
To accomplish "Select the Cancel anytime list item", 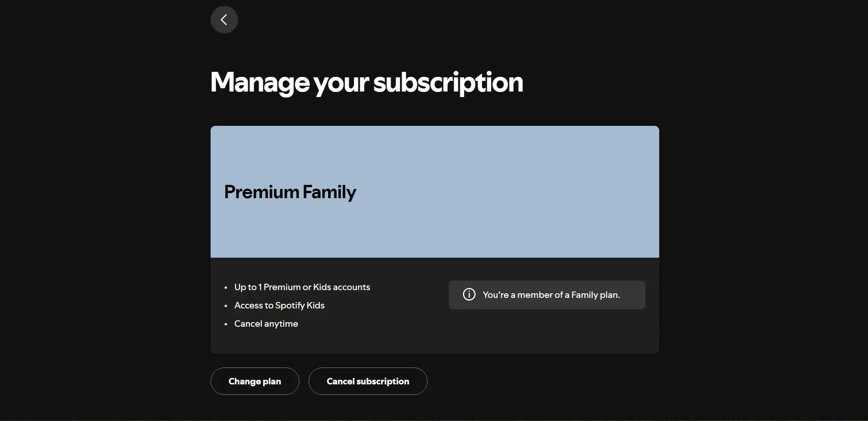I will pos(266,324).
